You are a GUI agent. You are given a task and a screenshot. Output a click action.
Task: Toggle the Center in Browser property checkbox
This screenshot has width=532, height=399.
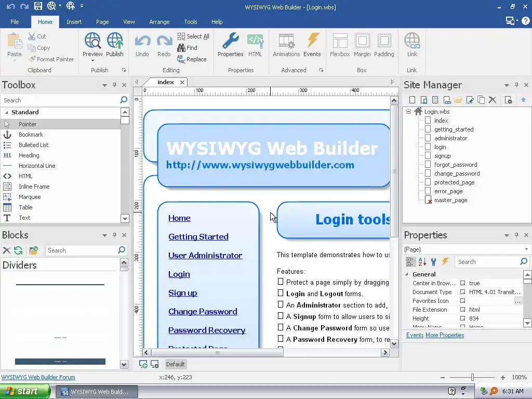pyautogui.click(x=462, y=283)
